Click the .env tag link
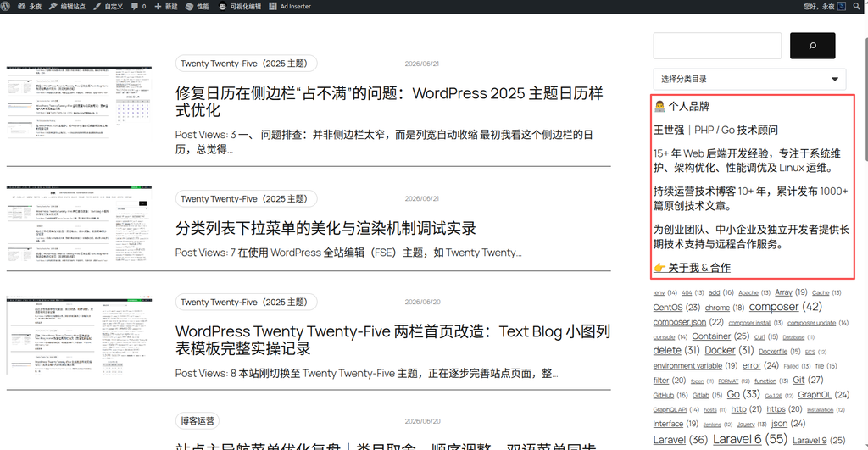Image resolution: width=868 pixels, height=450 pixels. coord(659,293)
